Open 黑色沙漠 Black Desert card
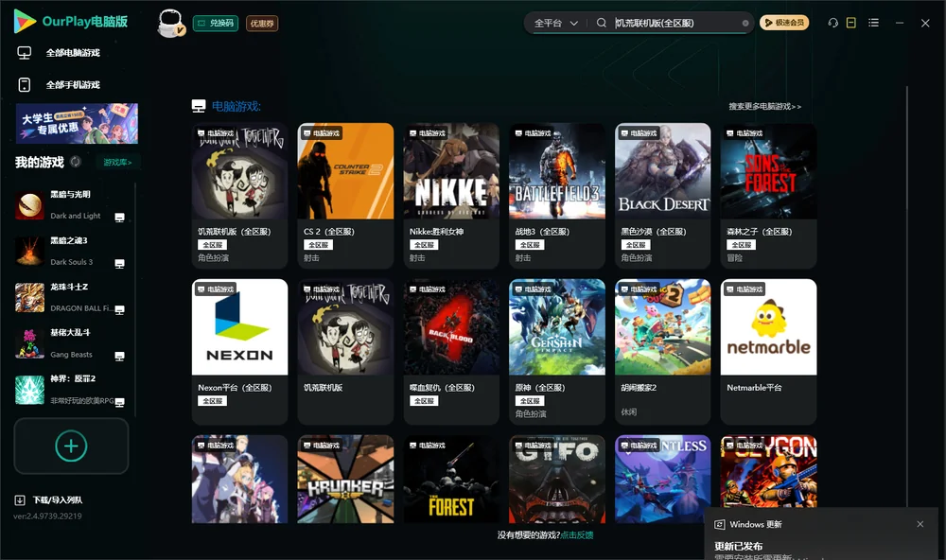This screenshot has height=560, width=946. [x=663, y=196]
